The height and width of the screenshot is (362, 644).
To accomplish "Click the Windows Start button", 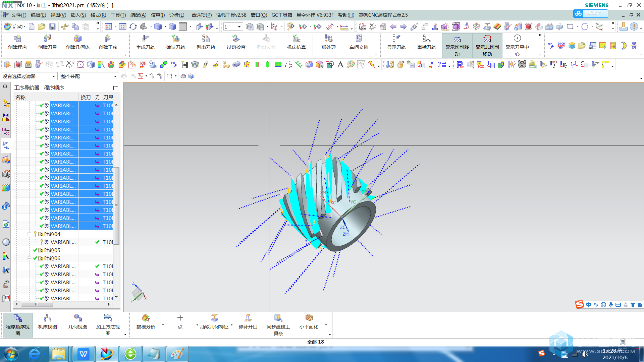I will [x=11, y=354].
